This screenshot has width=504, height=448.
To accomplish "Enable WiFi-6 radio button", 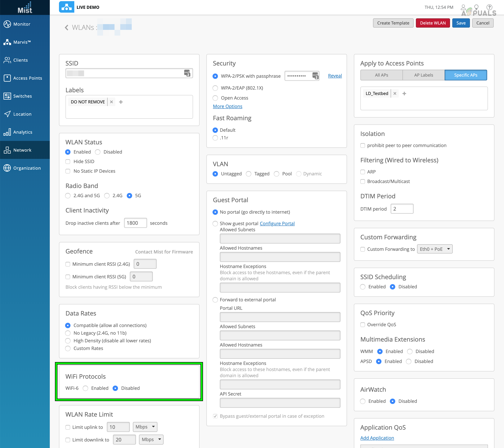I will pos(86,388).
